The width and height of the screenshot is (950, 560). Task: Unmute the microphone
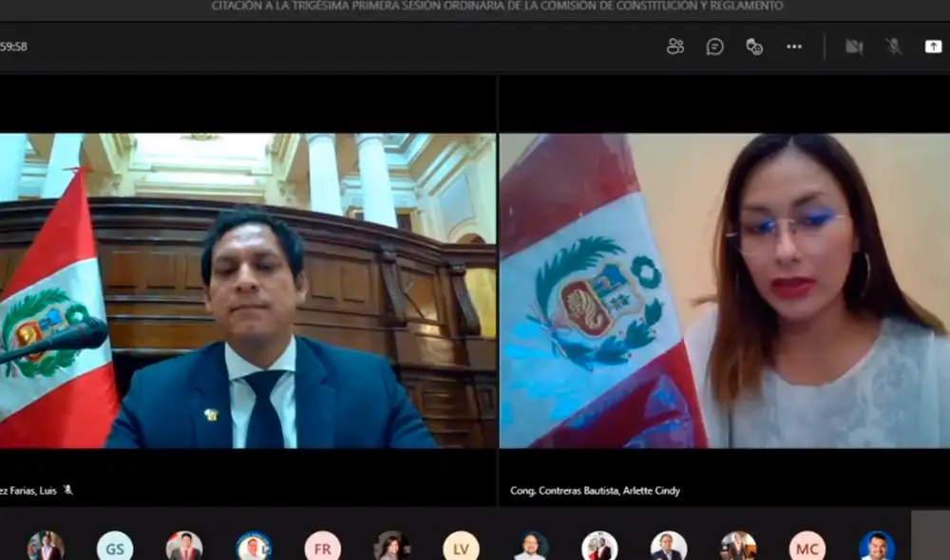[894, 47]
